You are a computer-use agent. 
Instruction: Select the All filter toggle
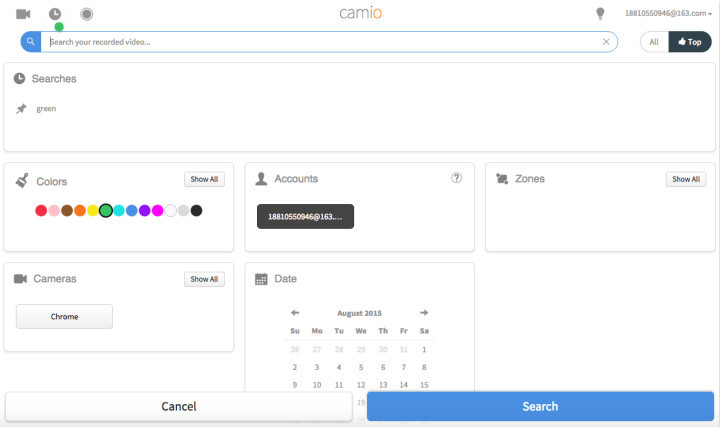tap(654, 42)
